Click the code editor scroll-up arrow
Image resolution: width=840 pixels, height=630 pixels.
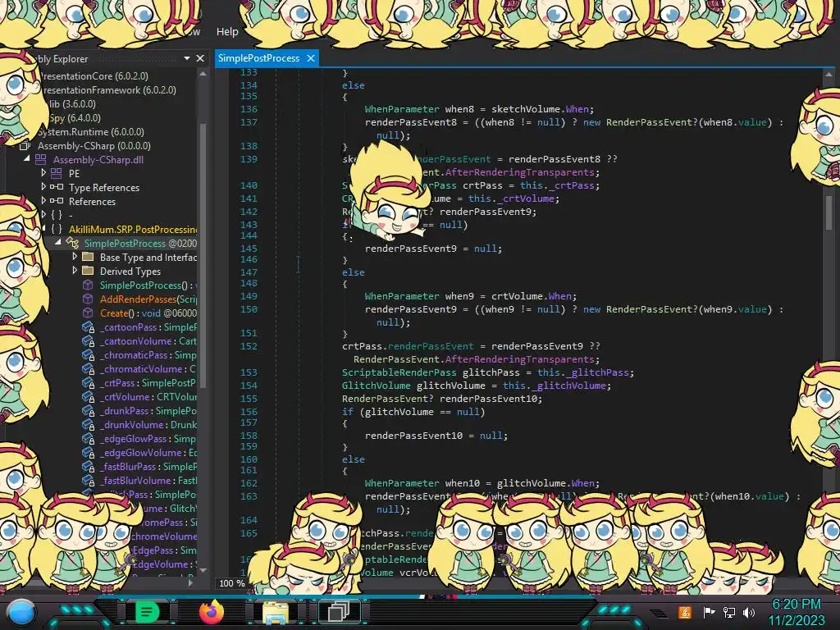point(829,75)
